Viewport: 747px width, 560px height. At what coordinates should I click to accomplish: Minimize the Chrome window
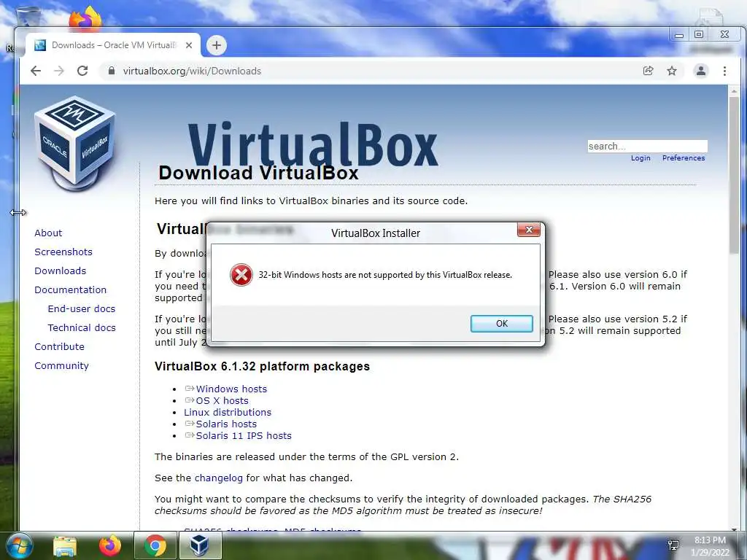click(x=679, y=34)
